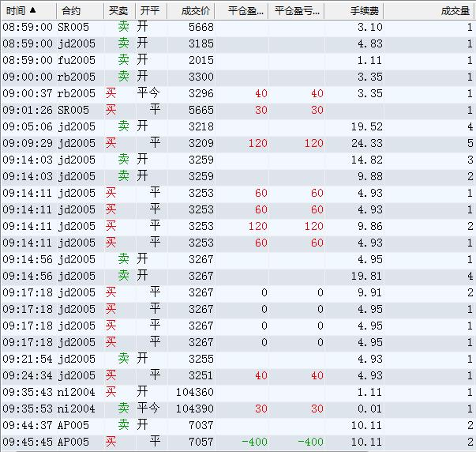Image resolution: width=476 pixels, height=452 pixels.
Task: Click the 平仓盈... column header
Action: pos(242,11)
